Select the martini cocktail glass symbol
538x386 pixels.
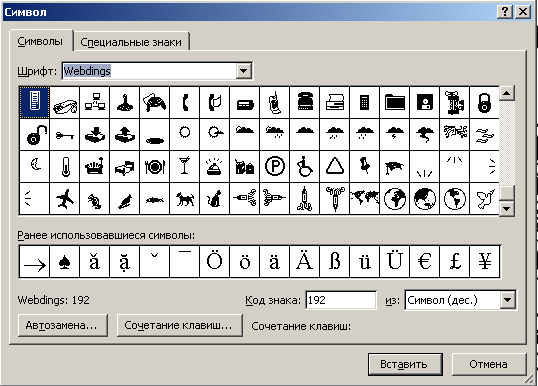(185, 167)
